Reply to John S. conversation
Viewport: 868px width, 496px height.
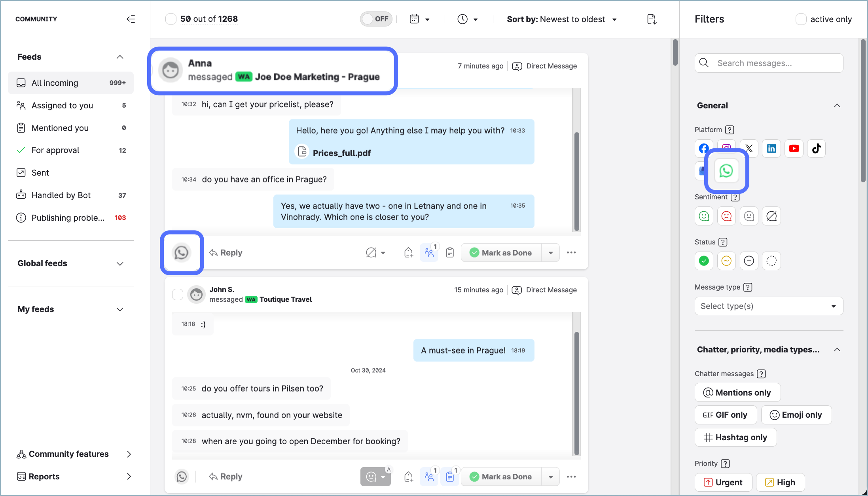tap(226, 477)
